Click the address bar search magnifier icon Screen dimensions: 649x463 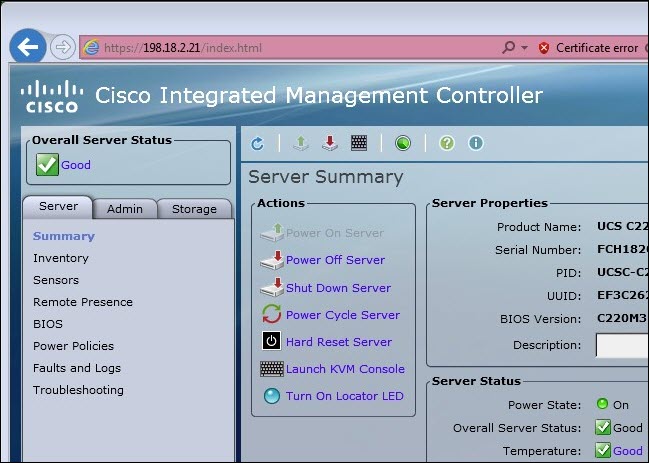tap(508, 48)
